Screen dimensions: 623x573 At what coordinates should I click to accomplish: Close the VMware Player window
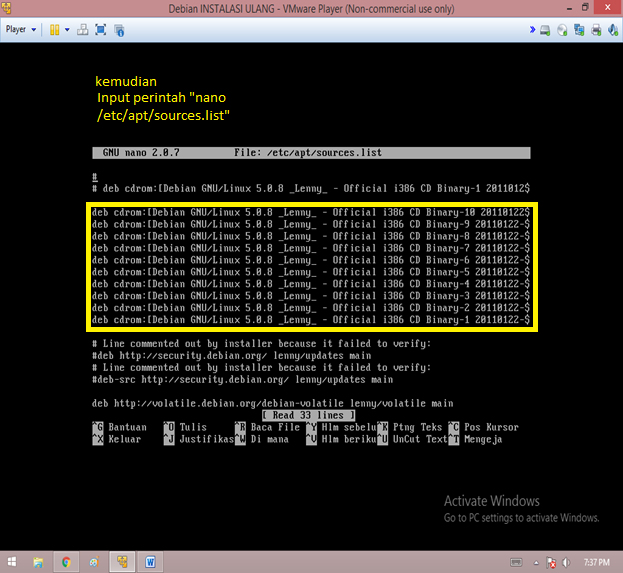[x=608, y=7]
